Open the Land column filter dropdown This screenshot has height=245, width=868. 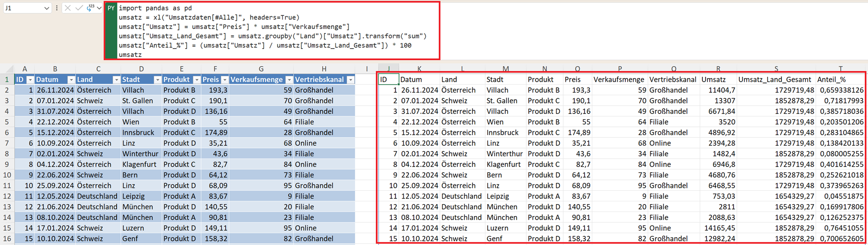tap(116, 80)
